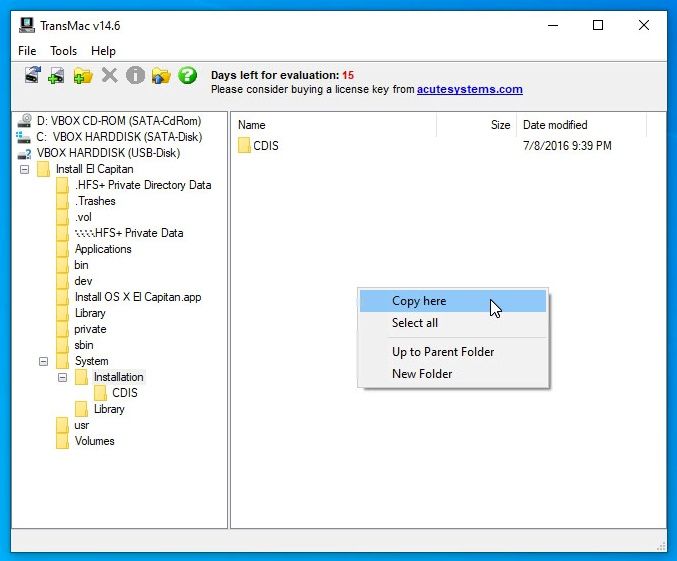Sort file list by Name column header
This screenshot has width=677, height=561.
coord(252,125)
